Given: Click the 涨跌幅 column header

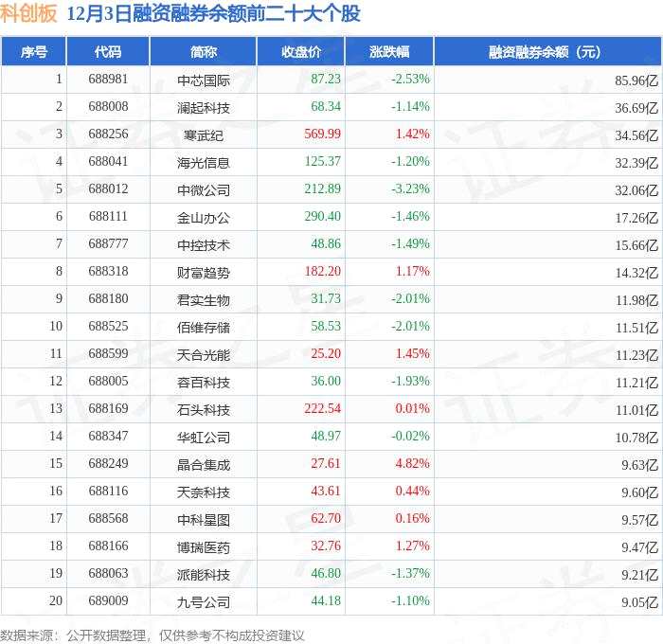Looking at the screenshot, I should click(389, 52).
